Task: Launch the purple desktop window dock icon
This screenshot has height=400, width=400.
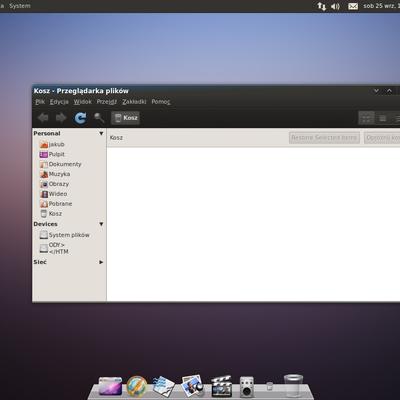Action: (x=110, y=386)
